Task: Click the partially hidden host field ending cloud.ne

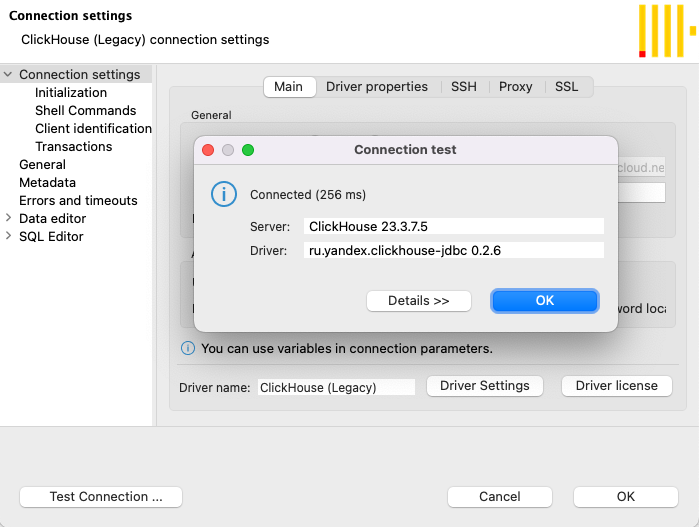Action: (641, 168)
